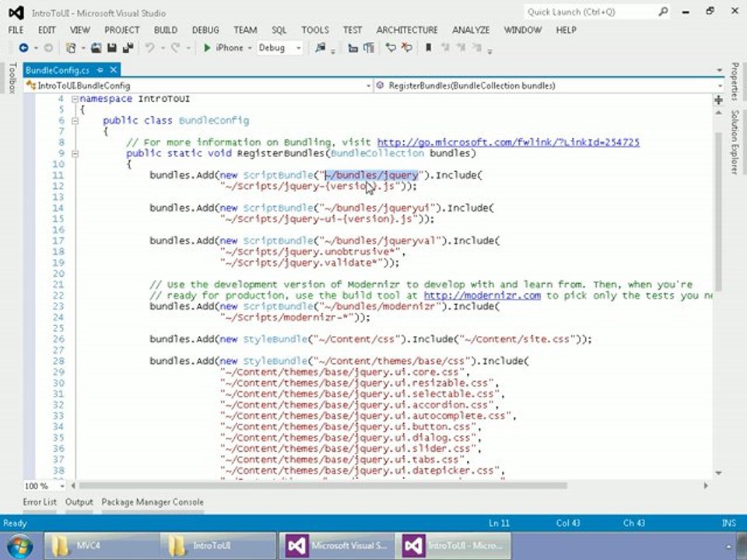Open the SQL menu
747x560 pixels.
279,30
